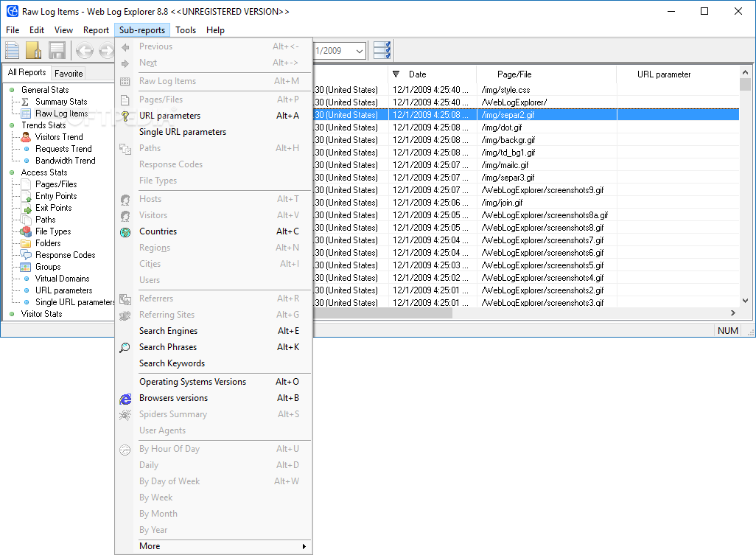
Task: Open the View menu
Action: click(63, 30)
